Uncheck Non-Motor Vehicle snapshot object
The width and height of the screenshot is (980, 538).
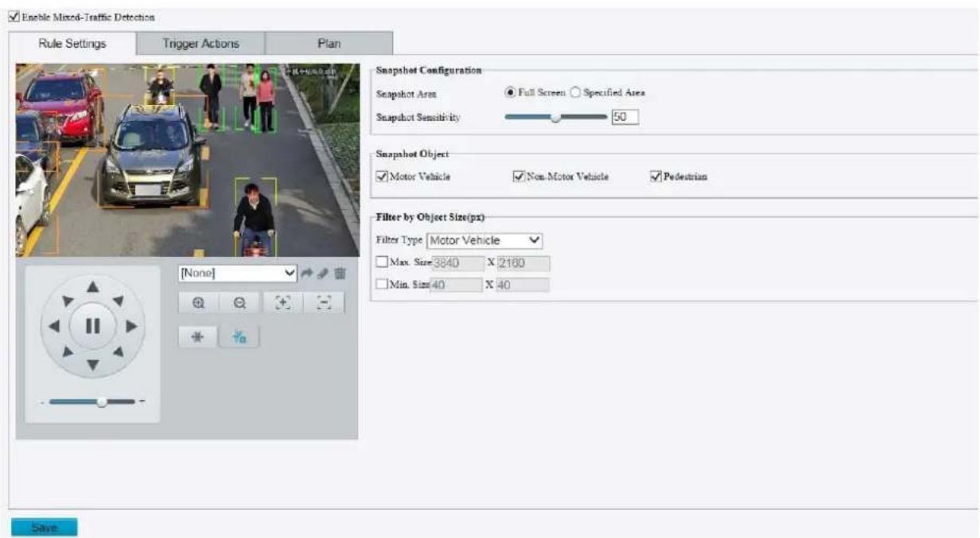click(519, 177)
